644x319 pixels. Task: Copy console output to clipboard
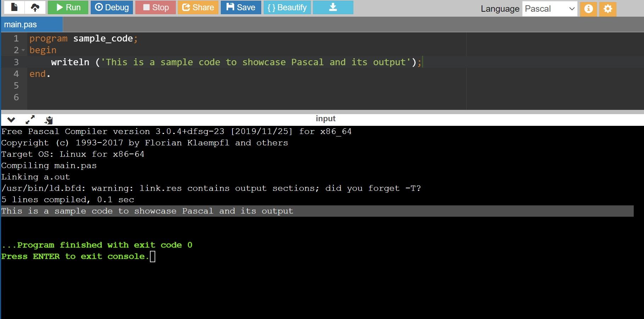(49, 120)
